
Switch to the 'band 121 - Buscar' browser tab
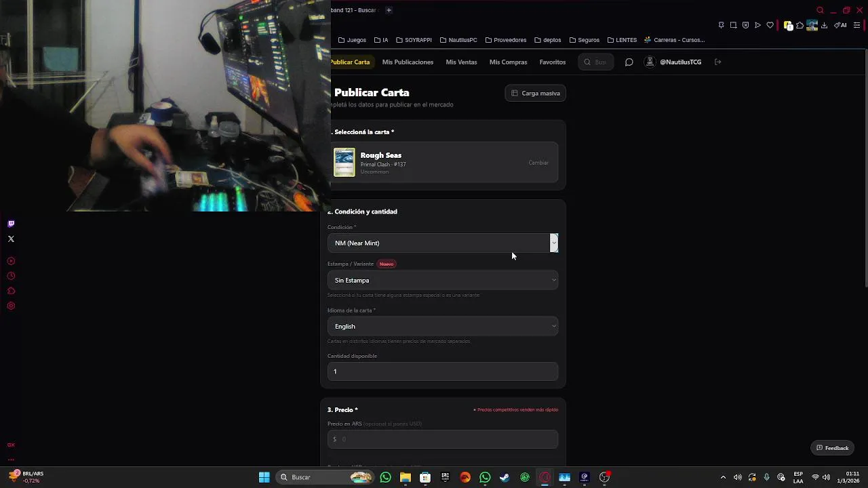tap(354, 10)
